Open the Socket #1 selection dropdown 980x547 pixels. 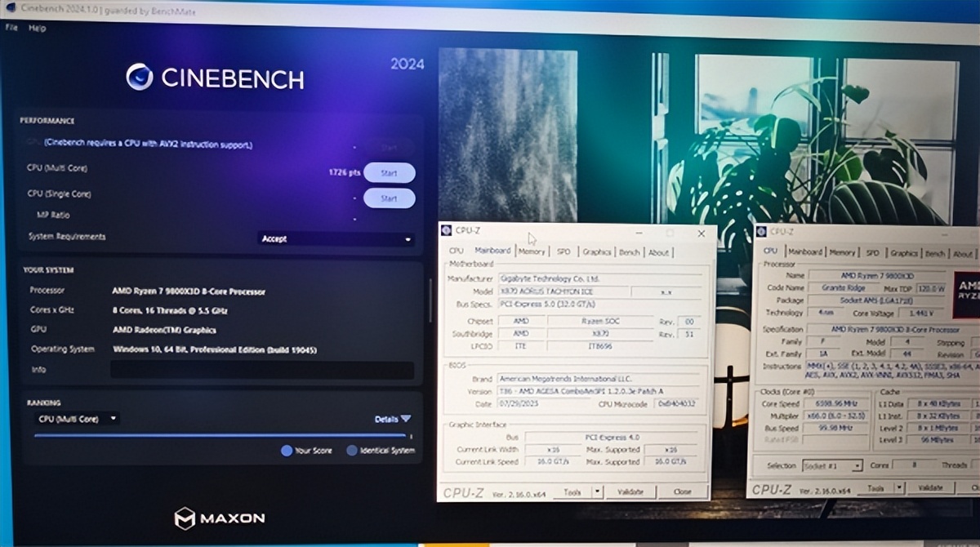click(832, 465)
